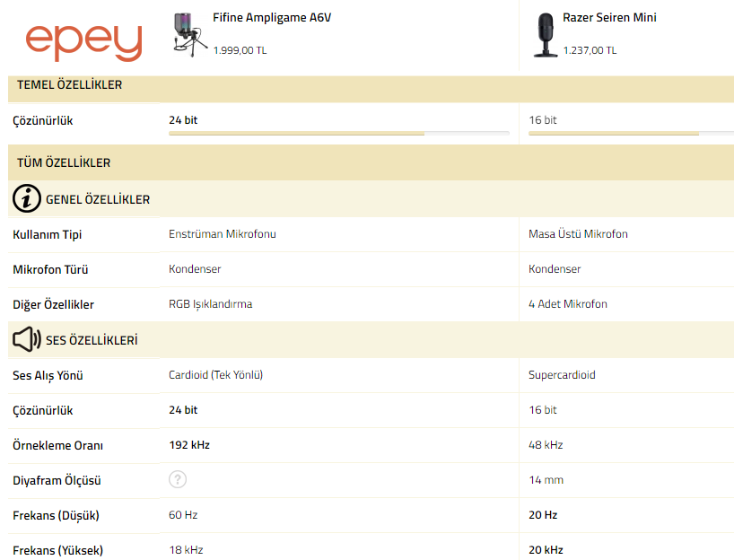The width and height of the screenshot is (734, 560).
Task: Click the 60 Hz low frequency value
Action: point(183,515)
